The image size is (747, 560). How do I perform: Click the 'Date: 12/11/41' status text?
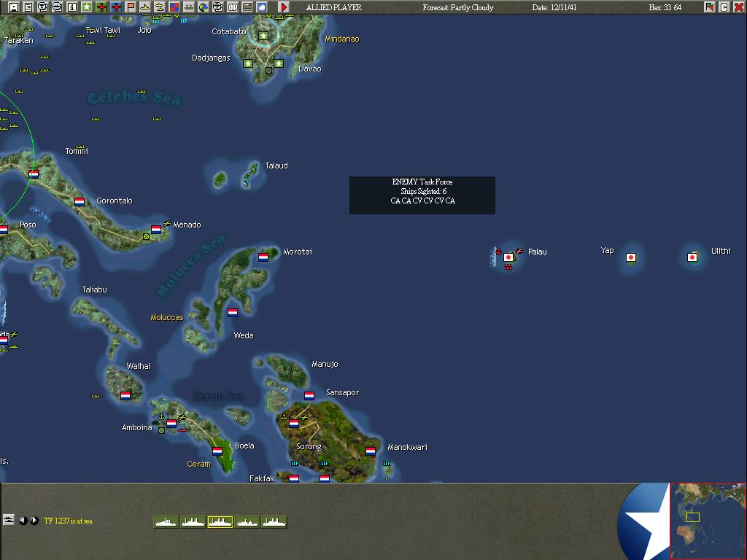pyautogui.click(x=554, y=7)
